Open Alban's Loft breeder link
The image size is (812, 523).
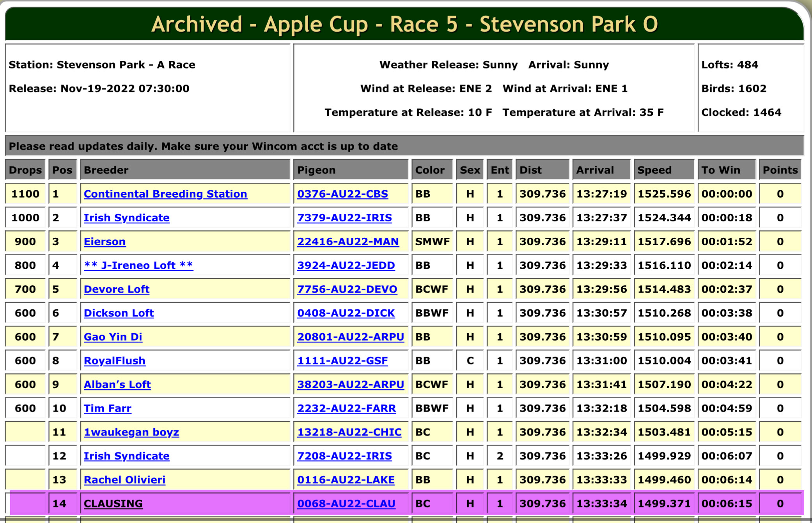point(117,384)
